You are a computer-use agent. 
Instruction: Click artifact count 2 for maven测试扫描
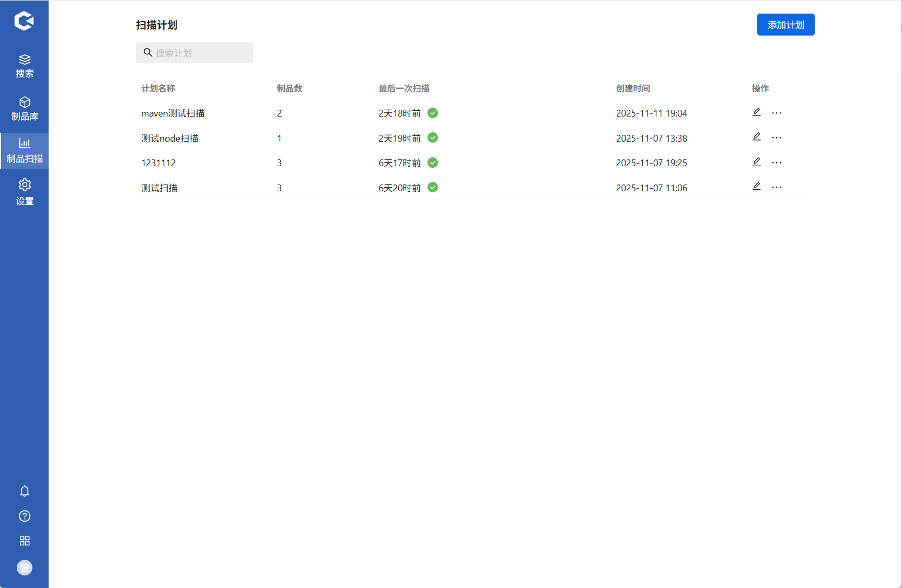279,113
